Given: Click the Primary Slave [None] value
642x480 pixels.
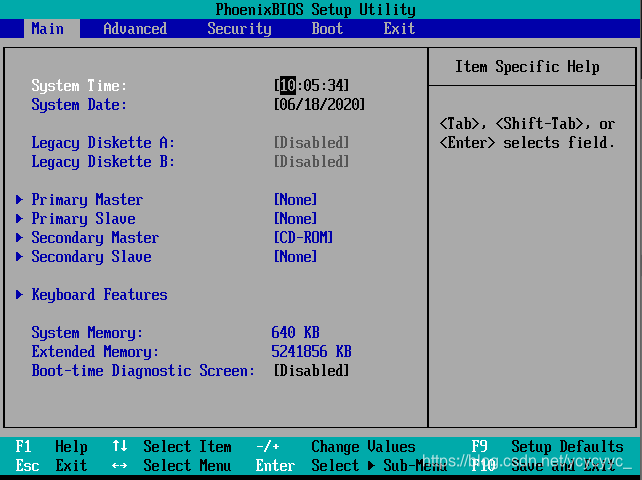Looking at the screenshot, I should [295, 218].
